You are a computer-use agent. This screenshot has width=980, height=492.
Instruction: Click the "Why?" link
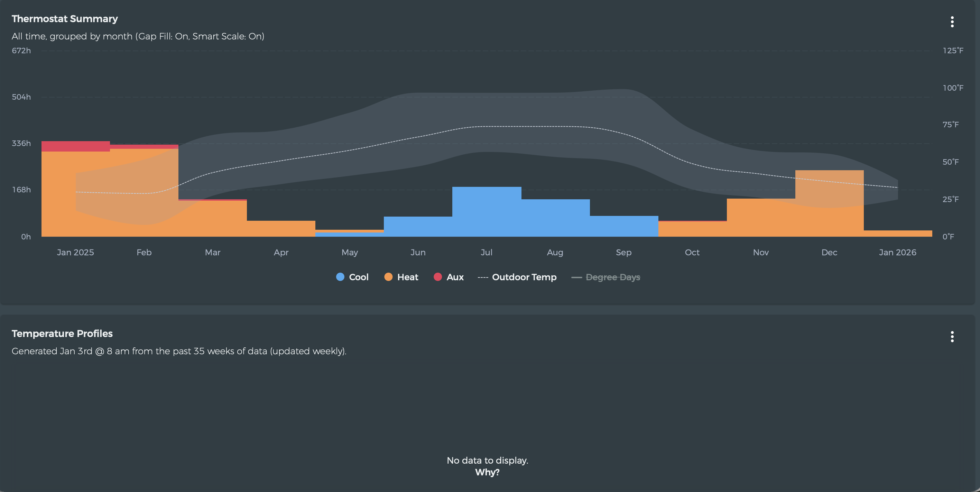tap(487, 472)
